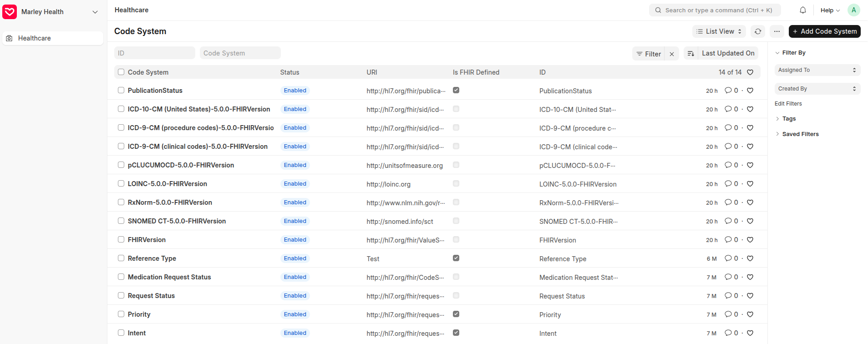The height and width of the screenshot is (344, 868).
Task: Like the pCLUCUMOCD row heart
Action: click(750, 165)
